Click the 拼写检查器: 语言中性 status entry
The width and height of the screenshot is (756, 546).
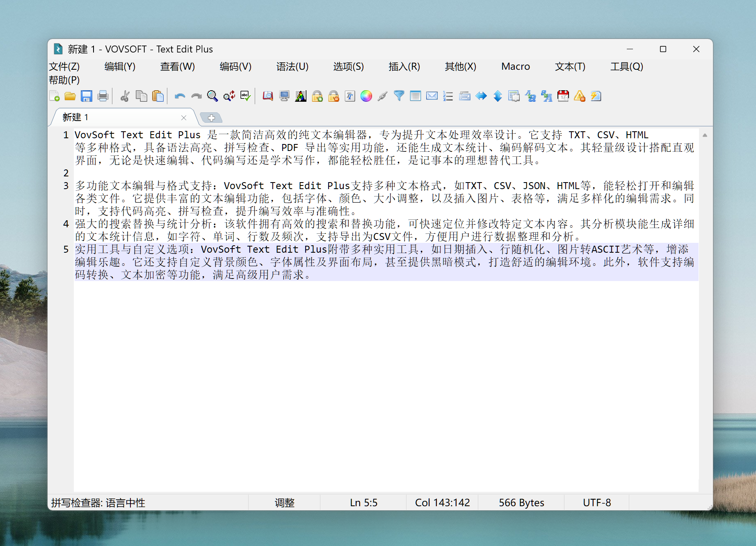click(x=98, y=503)
